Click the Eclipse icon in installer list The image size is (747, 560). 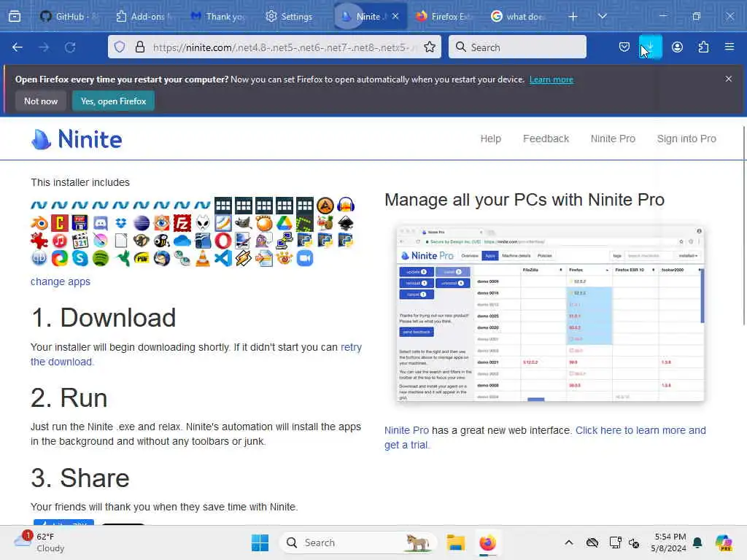[x=142, y=223]
